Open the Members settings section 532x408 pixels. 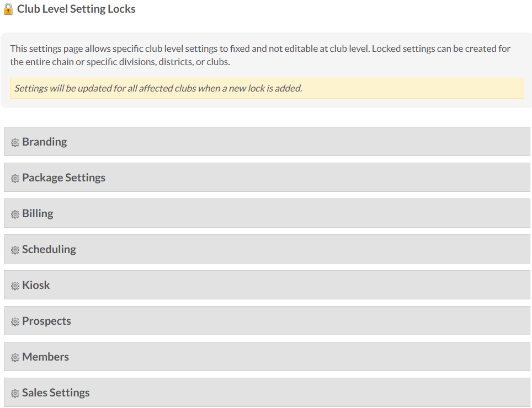coord(267,357)
